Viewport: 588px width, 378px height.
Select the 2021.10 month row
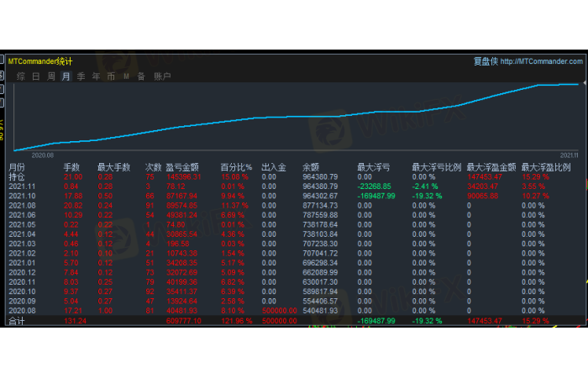[20, 197]
